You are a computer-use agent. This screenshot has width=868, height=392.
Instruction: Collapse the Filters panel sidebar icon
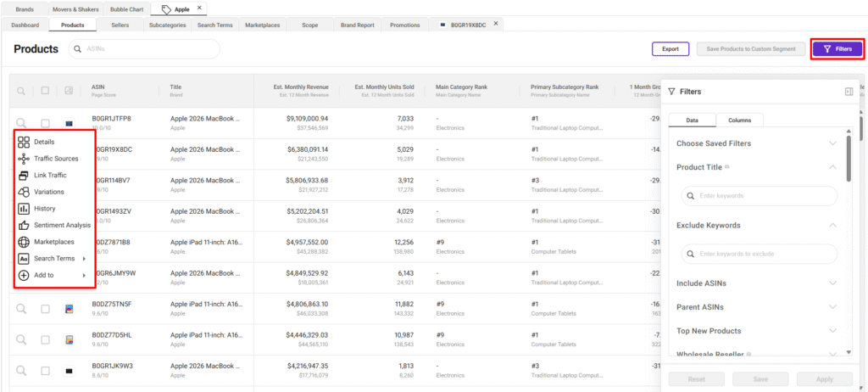(x=849, y=92)
